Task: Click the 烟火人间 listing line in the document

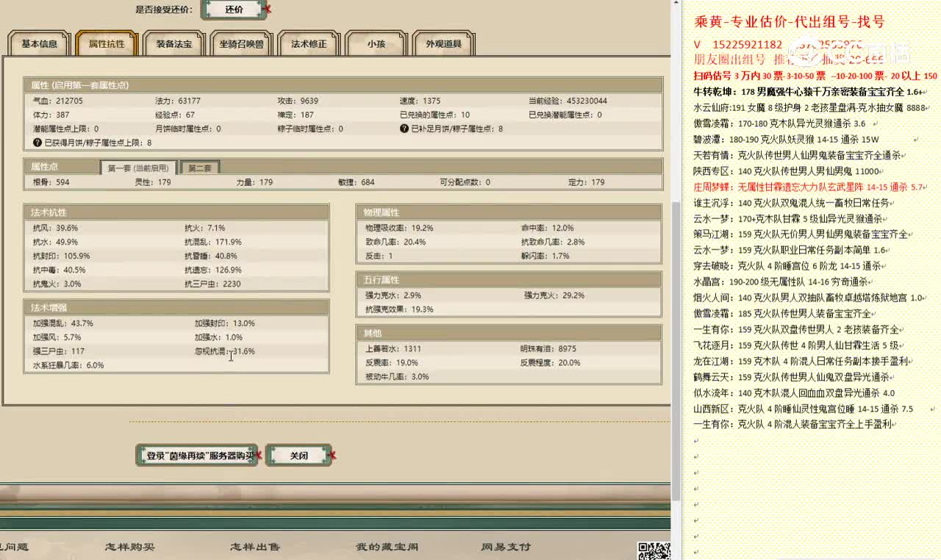Action: [809, 298]
